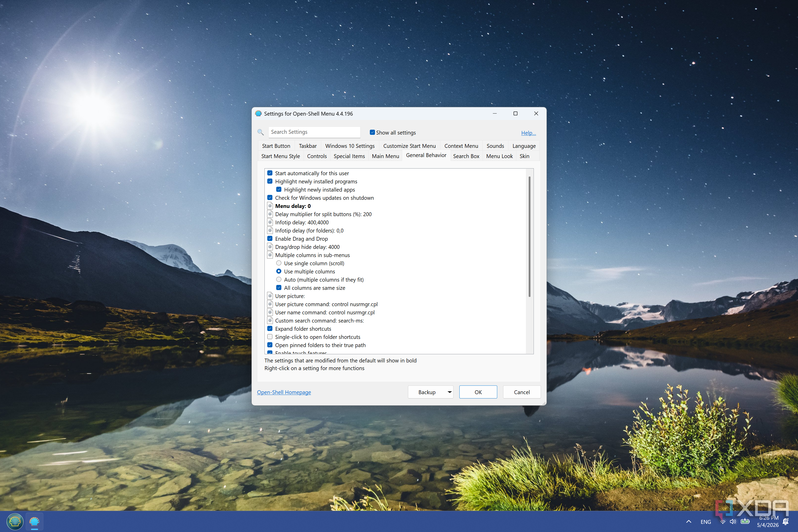
Task: Select Auto (multiple columns if they fit)
Action: [279, 279]
